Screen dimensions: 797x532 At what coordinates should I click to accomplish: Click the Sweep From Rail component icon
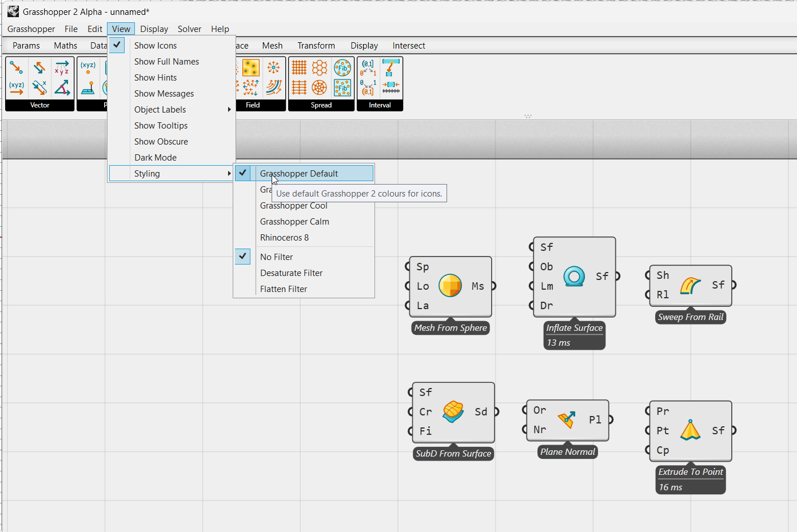690,285
